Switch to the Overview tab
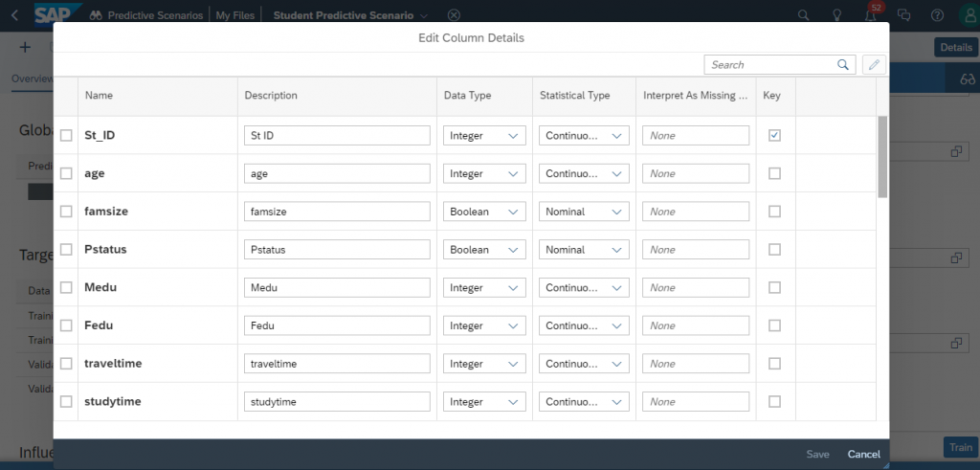Image resolution: width=980 pixels, height=470 pixels. point(33,78)
